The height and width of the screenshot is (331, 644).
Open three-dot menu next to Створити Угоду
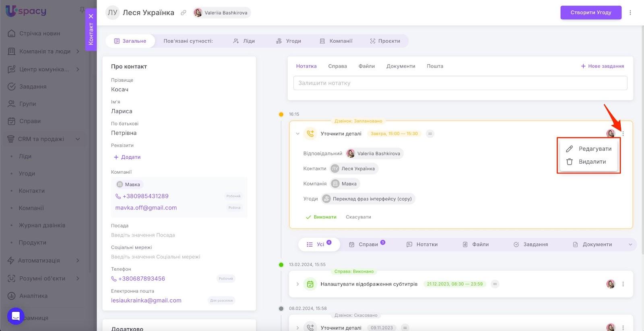630,12
